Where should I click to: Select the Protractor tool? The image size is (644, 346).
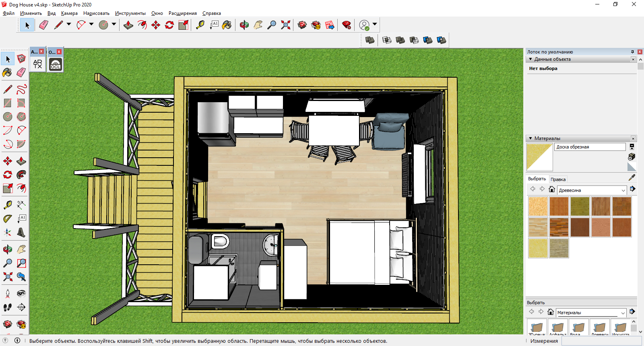coord(8,219)
